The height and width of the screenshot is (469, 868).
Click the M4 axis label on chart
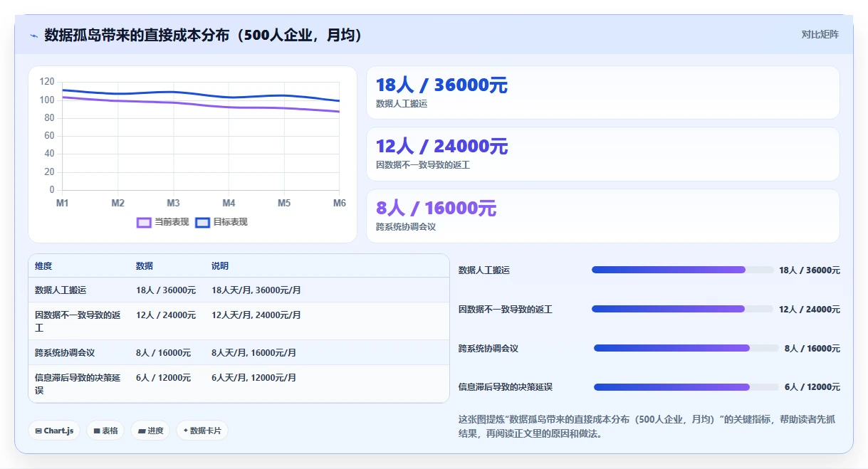(229, 204)
